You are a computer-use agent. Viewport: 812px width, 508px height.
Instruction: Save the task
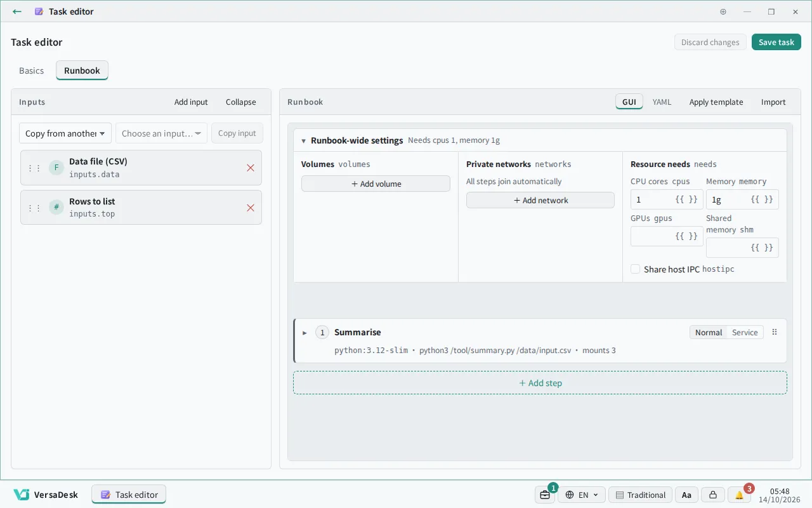coord(776,42)
